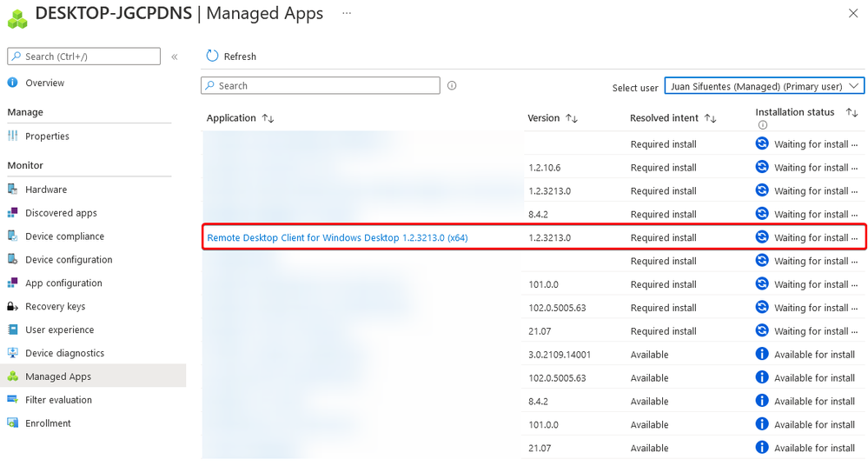Click the sync status icon on the Required 21.07 row
868x466 pixels.
762,330
